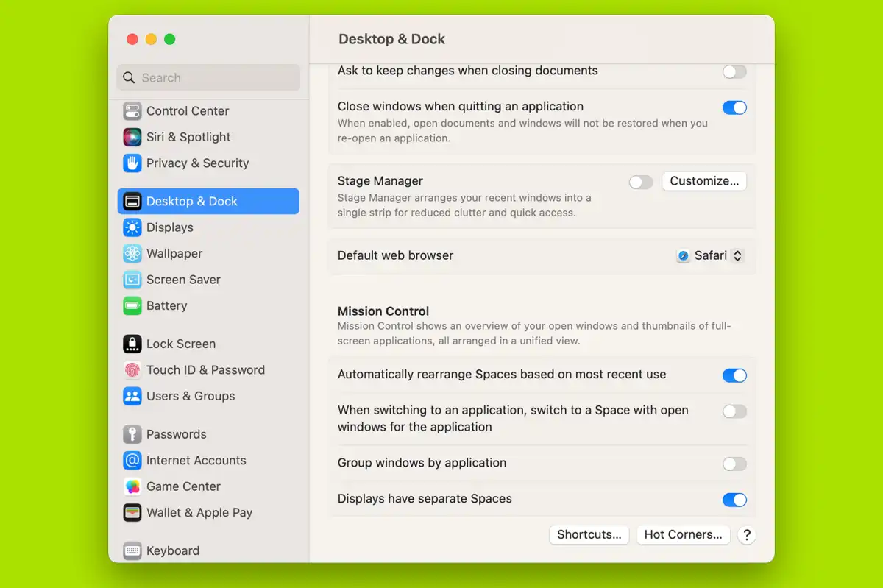Click the Touch ID fingerprint icon
The width and height of the screenshot is (883, 588).
132,370
